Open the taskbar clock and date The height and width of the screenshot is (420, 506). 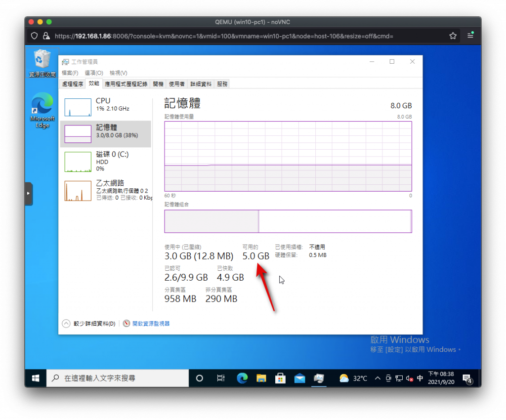[x=441, y=378]
